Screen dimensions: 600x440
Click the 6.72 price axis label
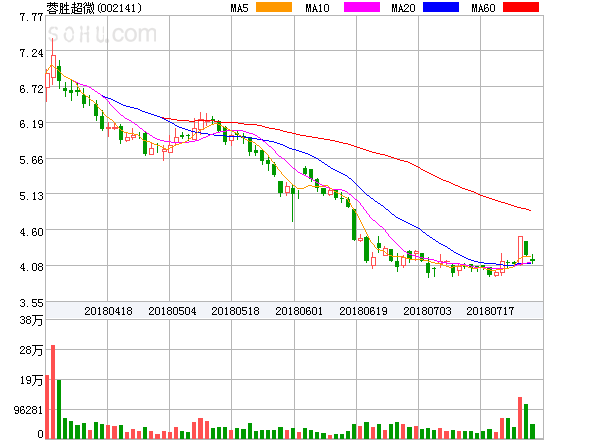31,89
